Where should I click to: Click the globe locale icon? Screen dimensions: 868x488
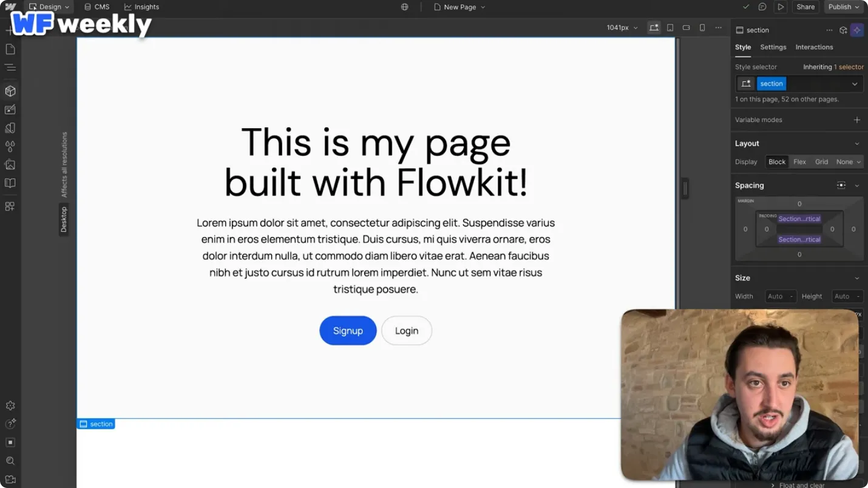pos(405,7)
